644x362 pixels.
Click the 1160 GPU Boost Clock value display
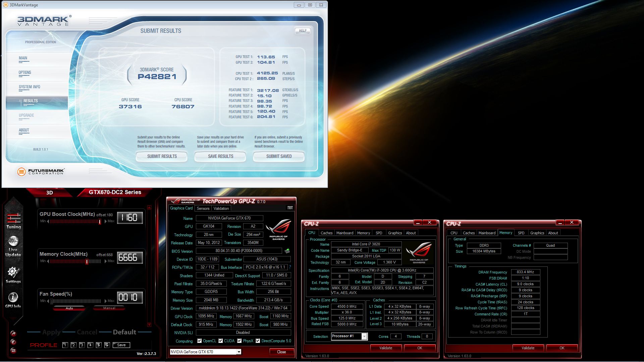point(130,218)
